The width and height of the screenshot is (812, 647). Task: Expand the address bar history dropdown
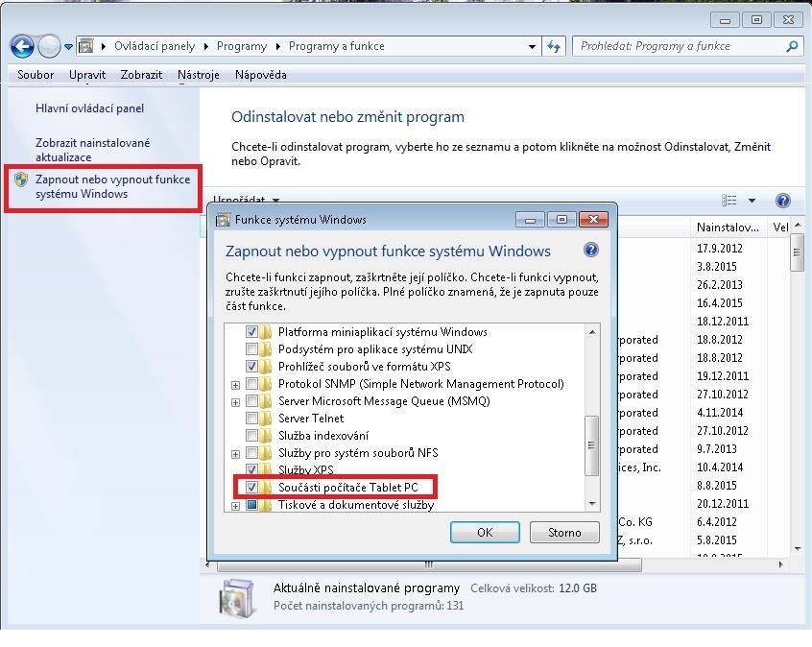coord(532,47)
